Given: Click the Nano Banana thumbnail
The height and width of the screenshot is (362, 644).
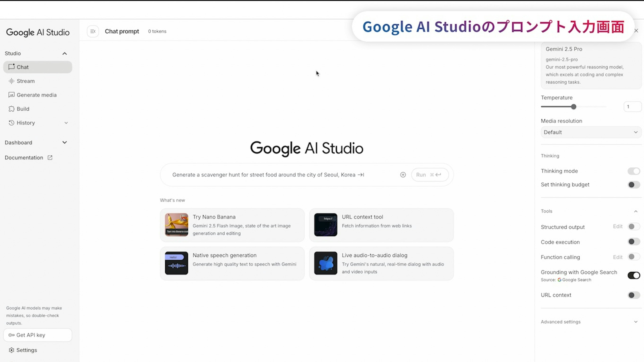Looking at the screenshot, I should click(x=176, y=225).
